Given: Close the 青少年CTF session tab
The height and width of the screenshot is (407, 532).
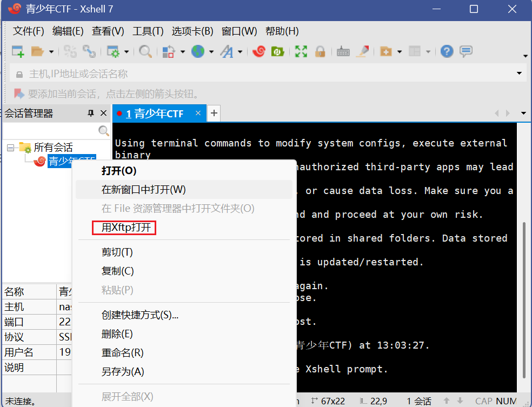Looking at the screenshot, I should (x=198, y=113).
